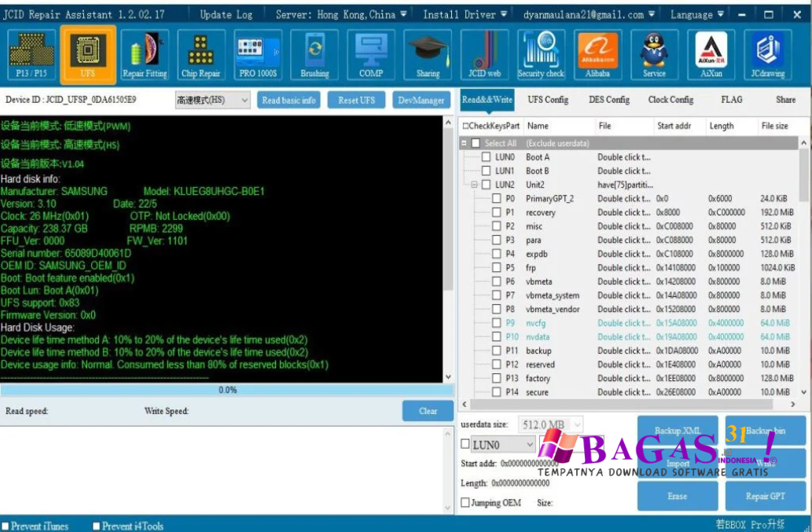812x532 pixels.
Task: Click the 0.0% progress bar
Action: 227,391
